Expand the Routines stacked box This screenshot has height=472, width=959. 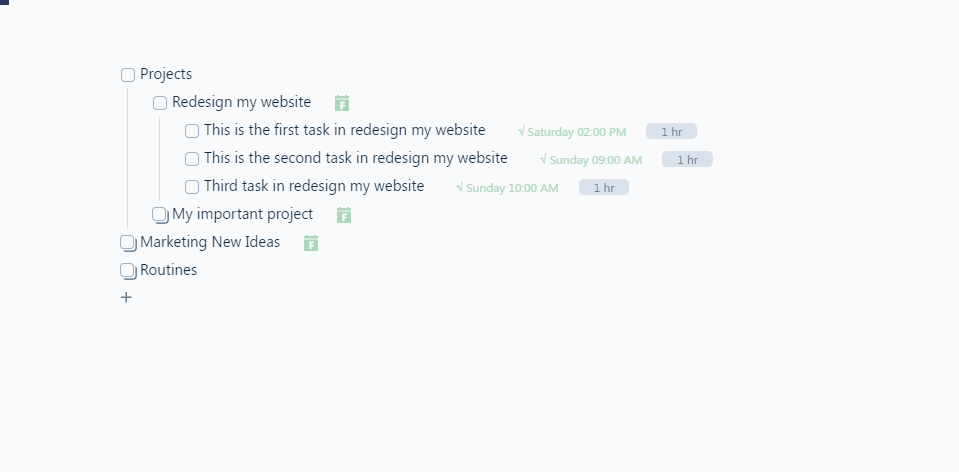click(x=128, y=271)
